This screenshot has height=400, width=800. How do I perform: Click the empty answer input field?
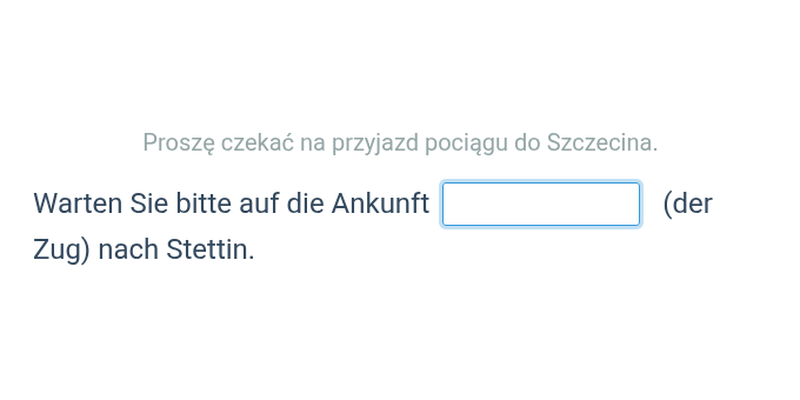[x=541, y=204]
